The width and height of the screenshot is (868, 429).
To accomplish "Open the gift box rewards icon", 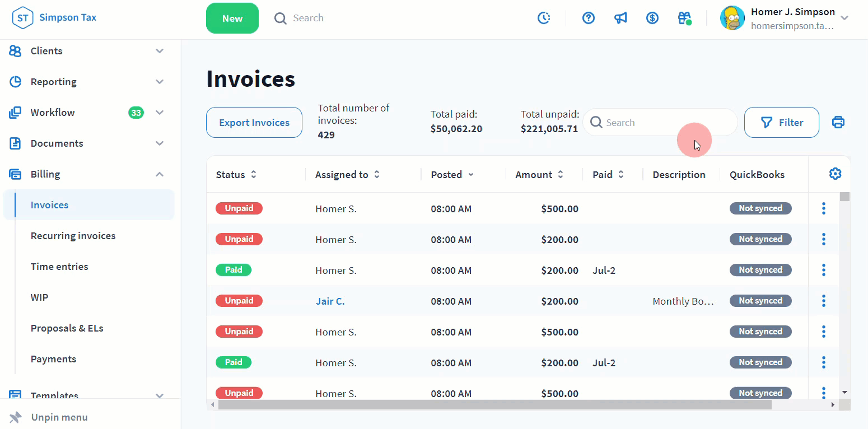I will coord(684,18).
